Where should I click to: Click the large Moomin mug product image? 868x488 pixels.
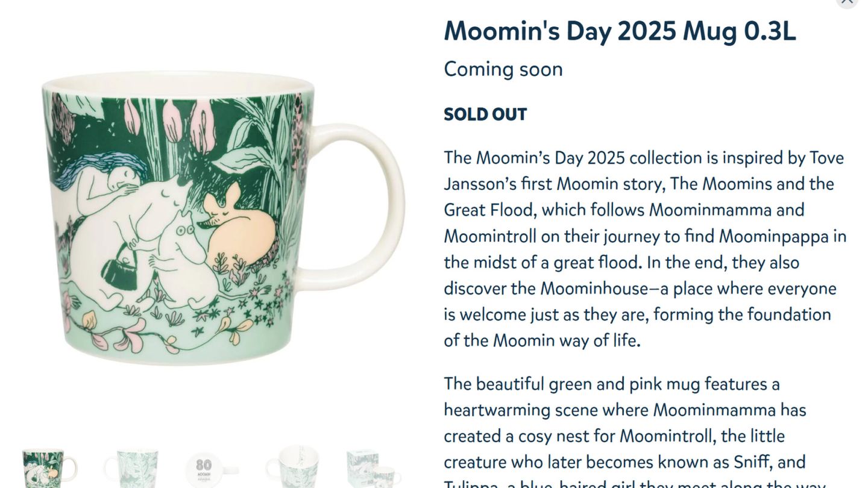pyautogui.click(x=223, y=218)
